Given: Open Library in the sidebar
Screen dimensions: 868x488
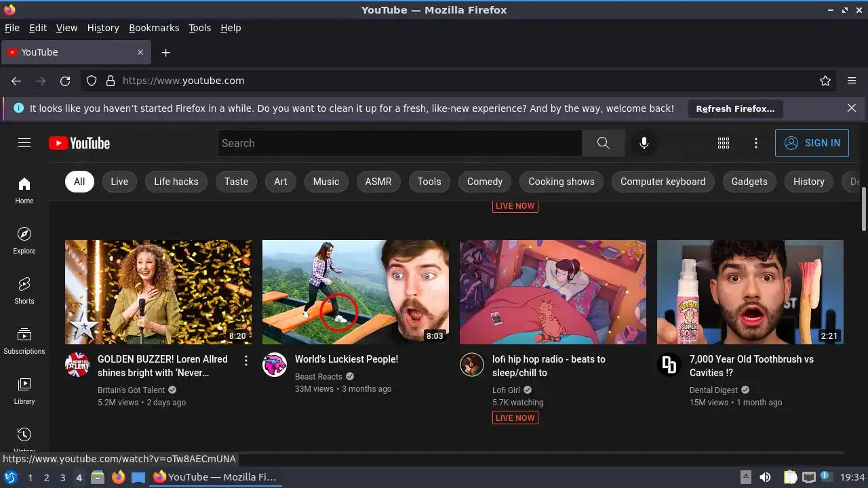Looking at the screenshot, I should tap(24, 391).
